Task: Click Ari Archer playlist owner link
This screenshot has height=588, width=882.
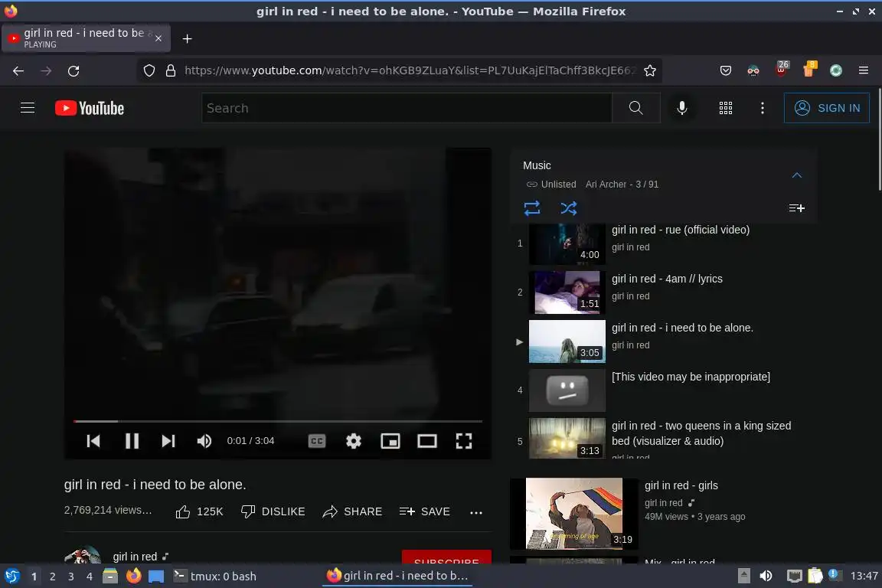Action: click(x=606, y=185)
